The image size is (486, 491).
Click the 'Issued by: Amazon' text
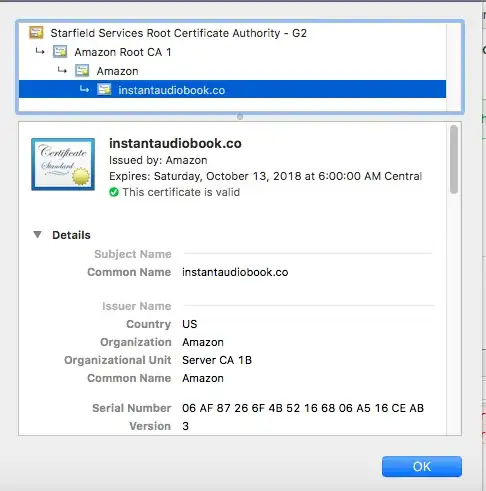point(158,160)
